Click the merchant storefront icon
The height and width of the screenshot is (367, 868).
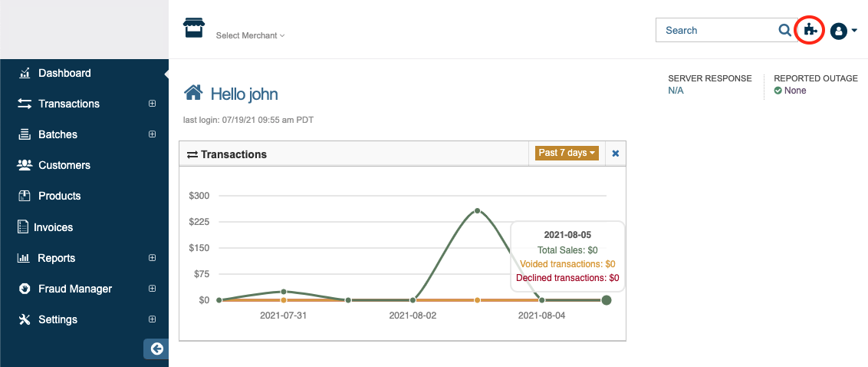(x=195, y=28)
